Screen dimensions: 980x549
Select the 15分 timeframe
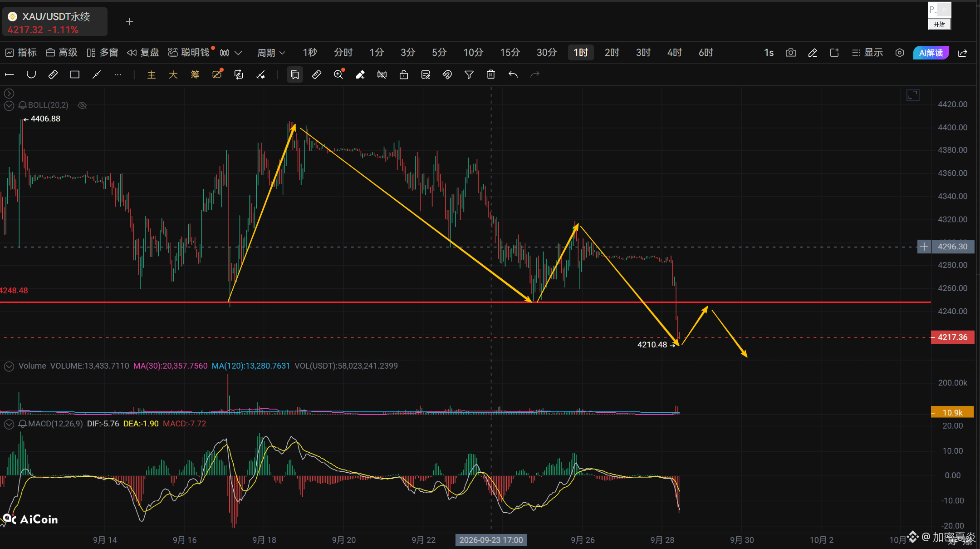510,53
